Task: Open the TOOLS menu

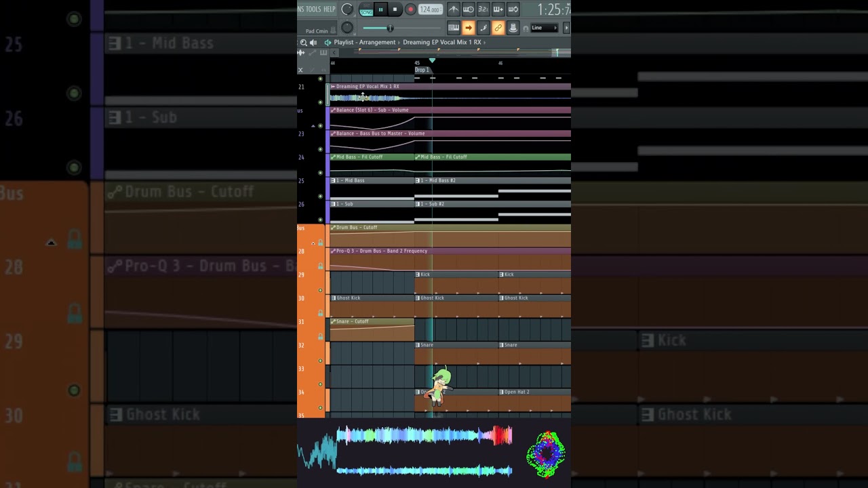Action: (313, 9)
